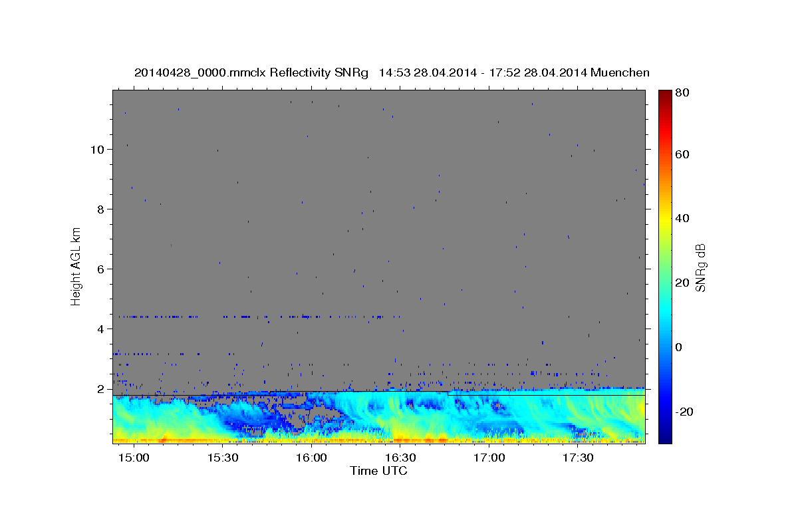Click the 16:30 time tick label

pyautogui.click(x=400, y=458)
